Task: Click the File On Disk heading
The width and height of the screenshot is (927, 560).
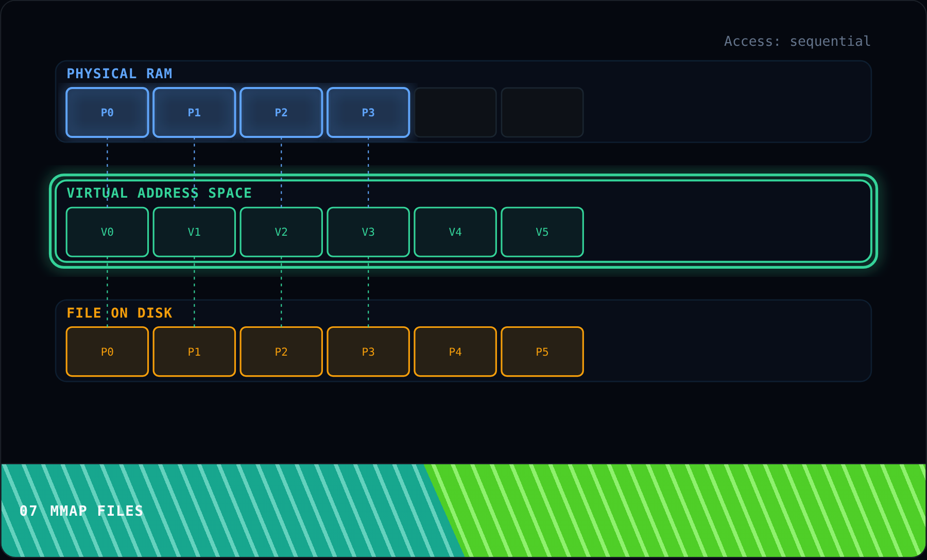Action: (119, 313)
